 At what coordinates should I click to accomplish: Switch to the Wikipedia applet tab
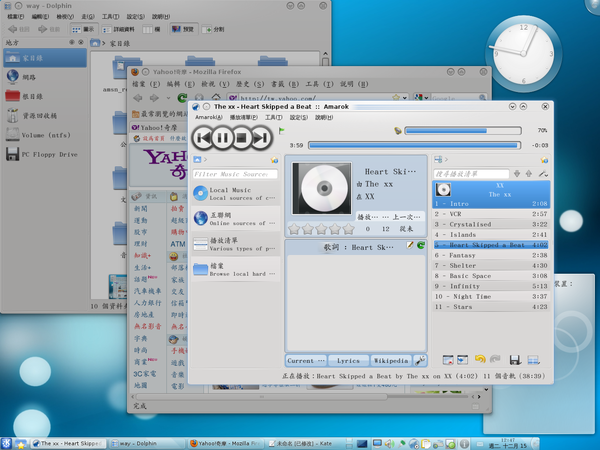point(391,360)
